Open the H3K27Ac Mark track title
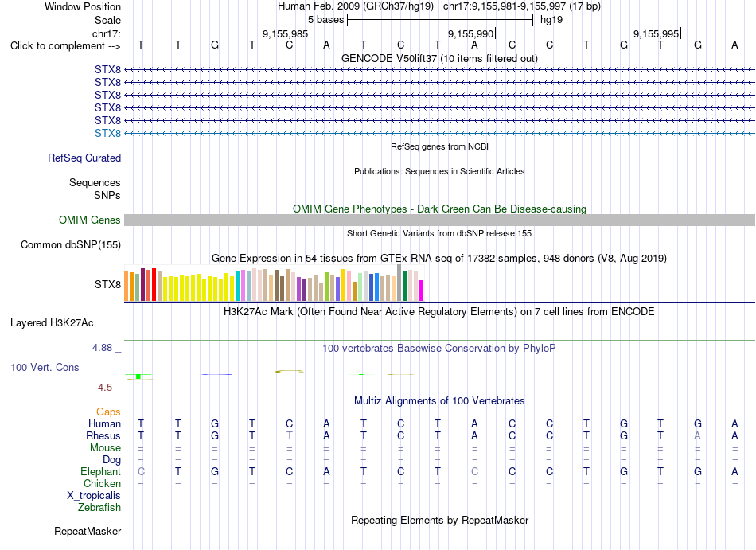 (439, 311)
